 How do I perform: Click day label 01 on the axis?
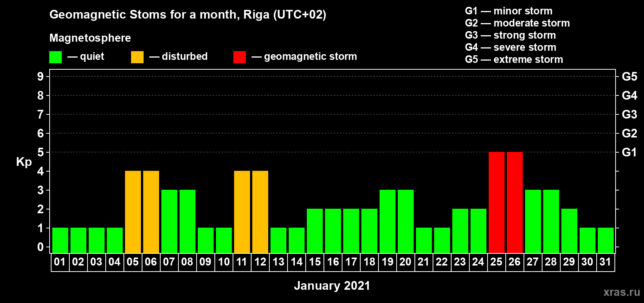point(60,262)
